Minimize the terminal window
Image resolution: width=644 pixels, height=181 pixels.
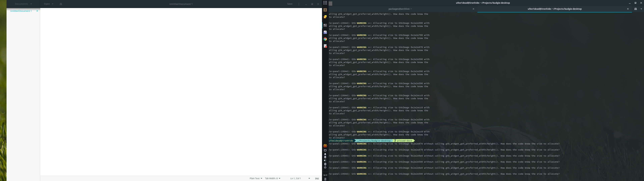point(630,3)
